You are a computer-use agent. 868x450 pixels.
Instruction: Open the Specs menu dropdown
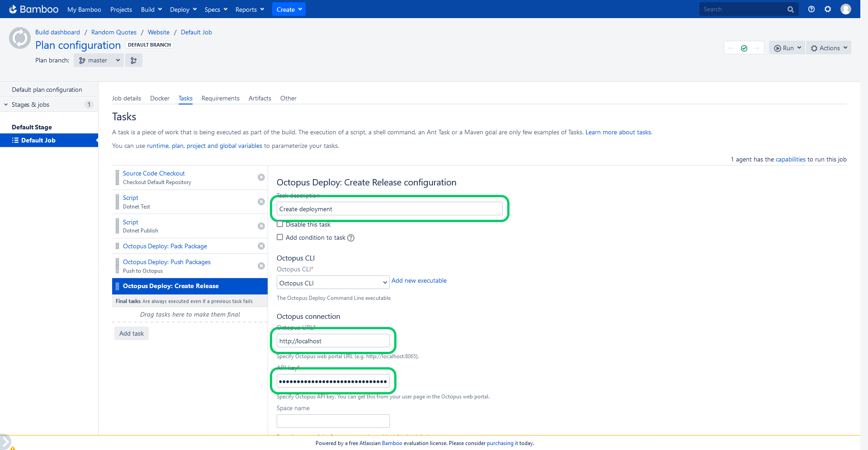(x=216, y=9)
